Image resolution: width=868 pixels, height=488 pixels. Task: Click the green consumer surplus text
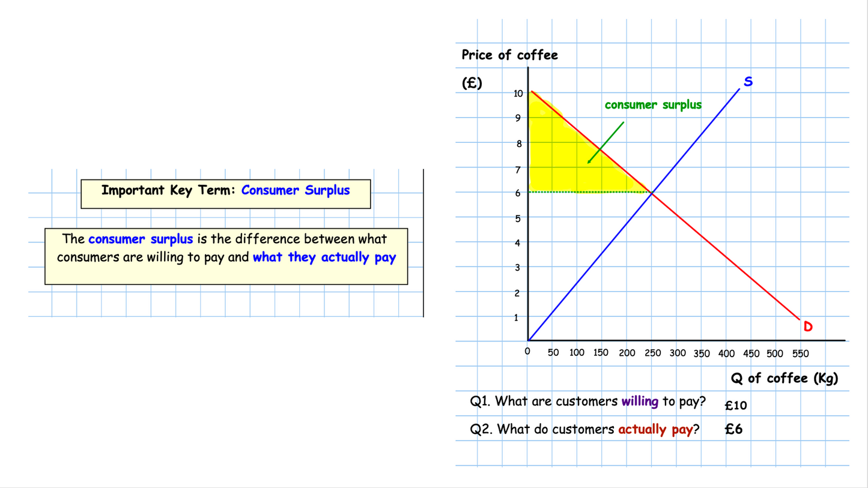pos(652,104)
